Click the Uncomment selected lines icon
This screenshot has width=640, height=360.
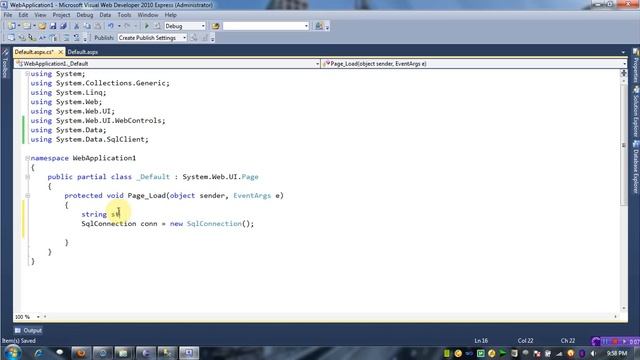(x=76, y=38)
